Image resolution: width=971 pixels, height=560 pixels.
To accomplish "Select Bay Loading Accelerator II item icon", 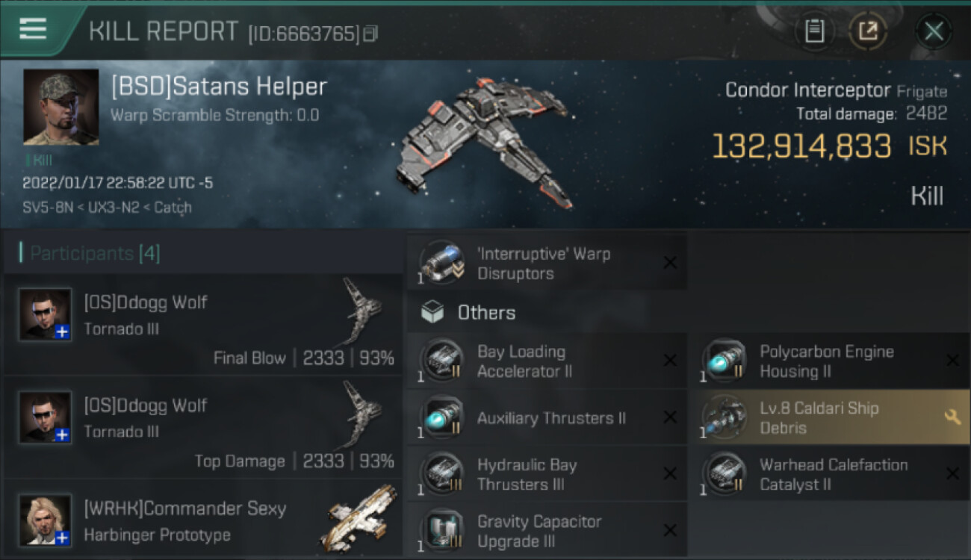I will click(x=442, y=361).
